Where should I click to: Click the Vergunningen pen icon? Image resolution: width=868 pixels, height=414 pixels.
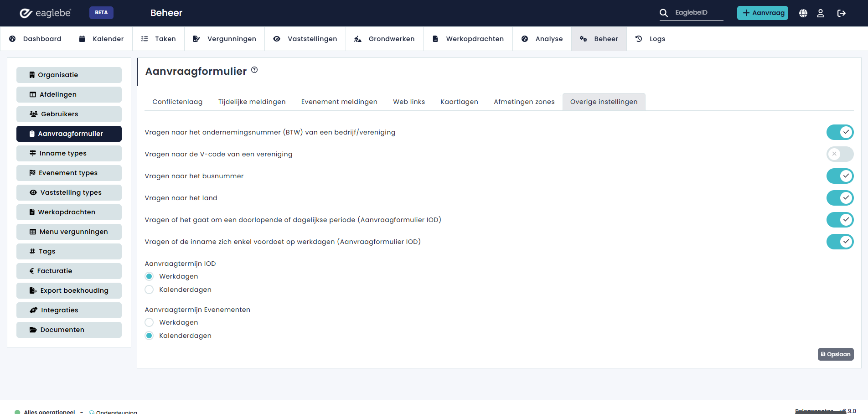(196, 39)
